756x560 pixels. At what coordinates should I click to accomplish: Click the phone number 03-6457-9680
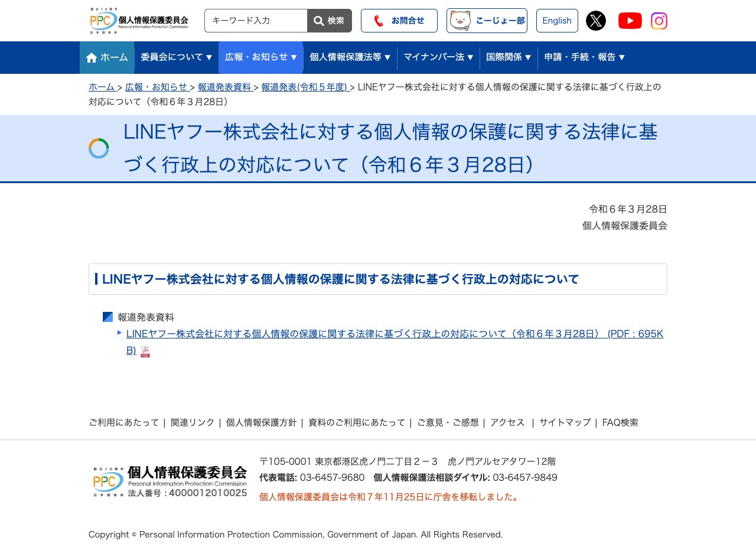pyautogui.click(x=332, y=477)
